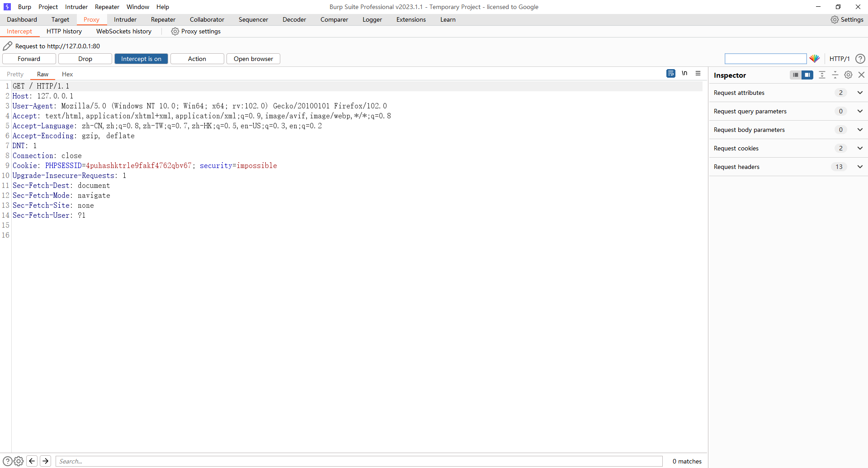Image resolution: width=868 pixels, height=468 pixels.
Task: Switch to Hex view tab
Action: [x=67, y=74]
